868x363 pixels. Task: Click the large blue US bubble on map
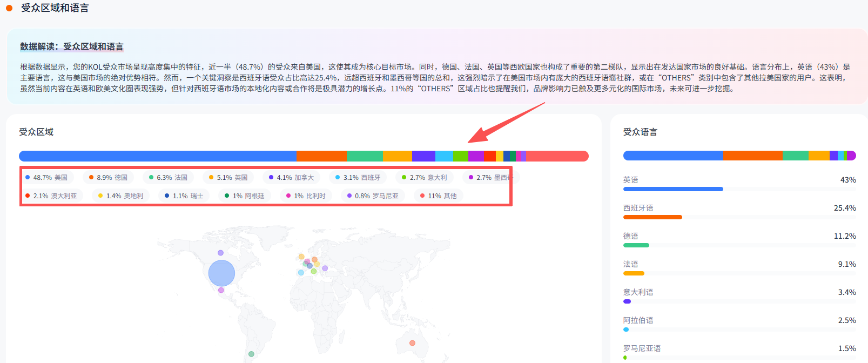pyautogui.click(x=221, y=273)
